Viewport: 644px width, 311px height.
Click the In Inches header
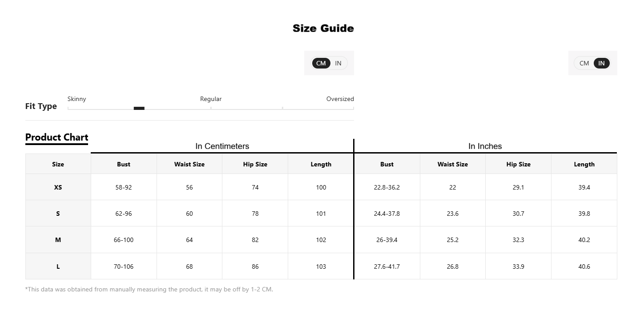pyautogui.click(x=485, y=146)
